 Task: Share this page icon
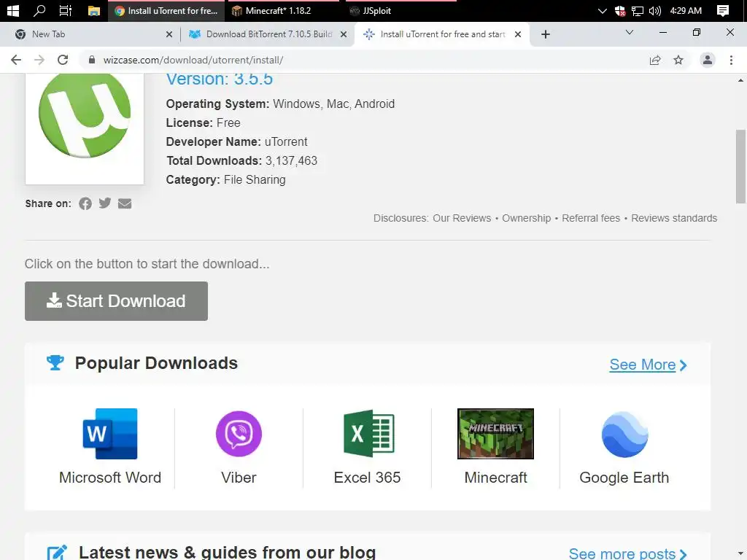point(655,60)
